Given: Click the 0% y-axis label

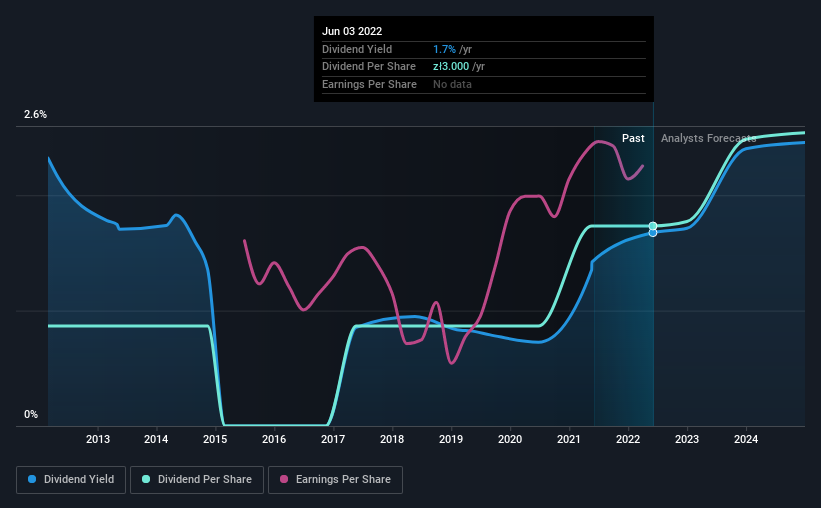Looking at the screenshot, I should (x=31, y=414).
